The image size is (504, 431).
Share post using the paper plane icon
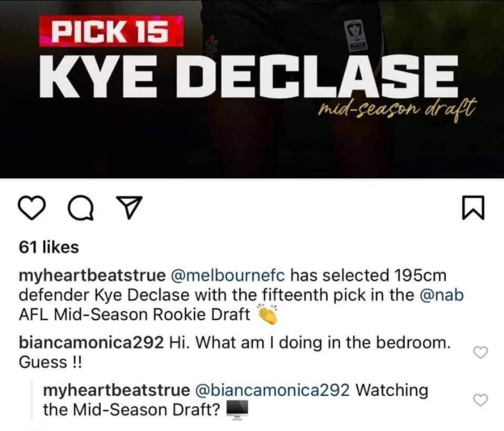(129, 207)
